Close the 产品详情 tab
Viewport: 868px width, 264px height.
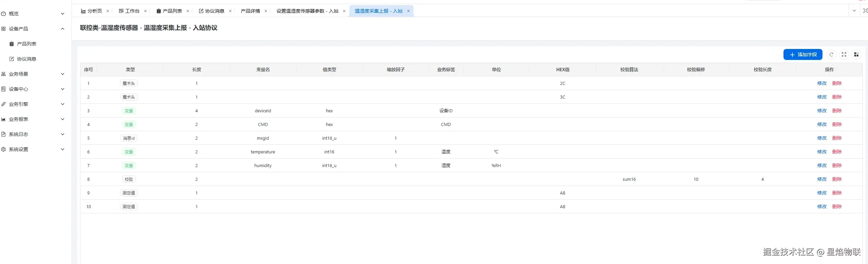pos(266,11)
